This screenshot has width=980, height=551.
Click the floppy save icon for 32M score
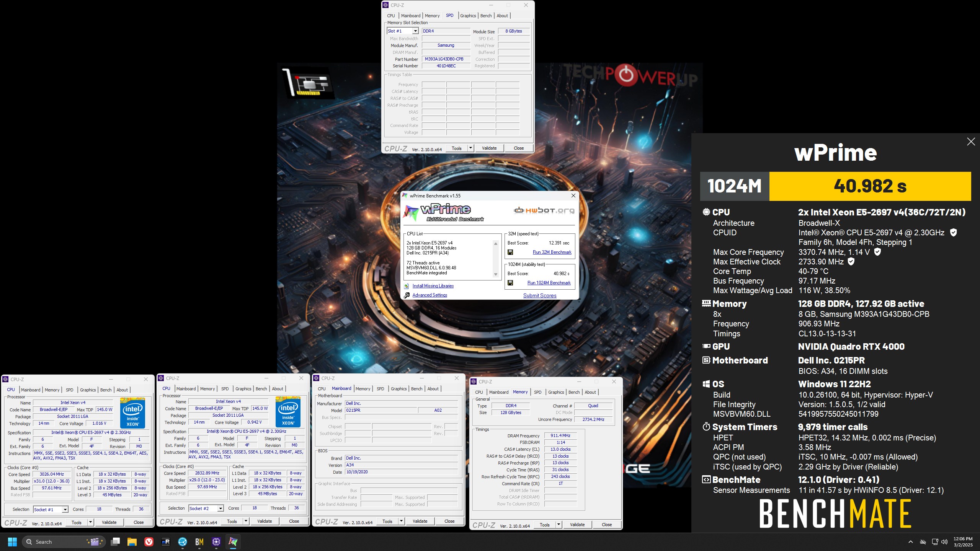coord(510,252)
